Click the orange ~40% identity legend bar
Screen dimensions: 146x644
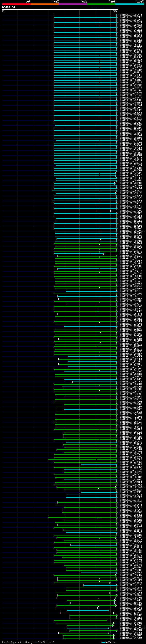pos(45,4)
